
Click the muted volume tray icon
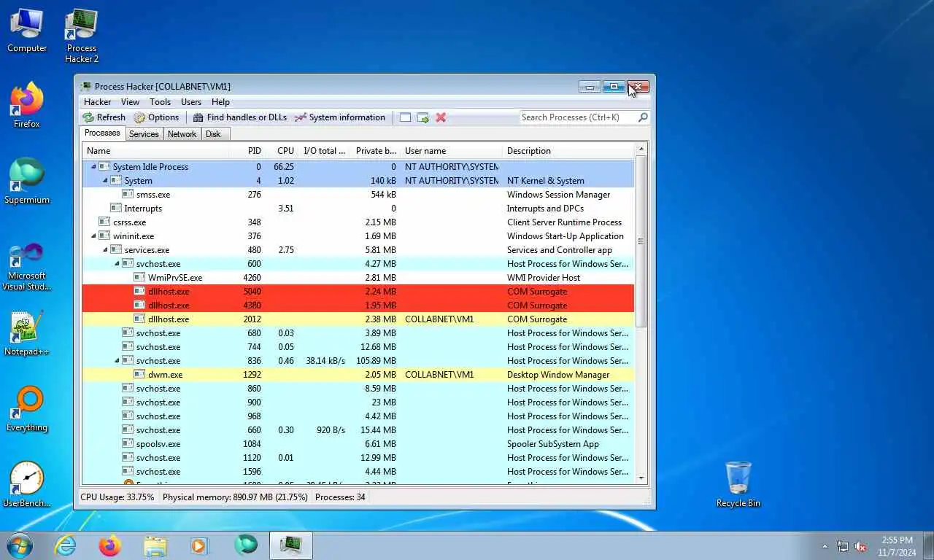tap(860, 546)
